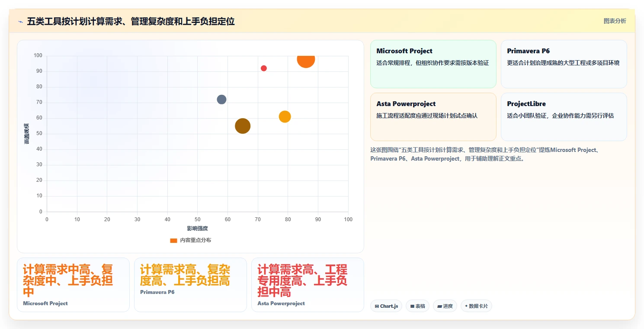
Task: Open the Primavera P6 card
Action: pos(564,64)
